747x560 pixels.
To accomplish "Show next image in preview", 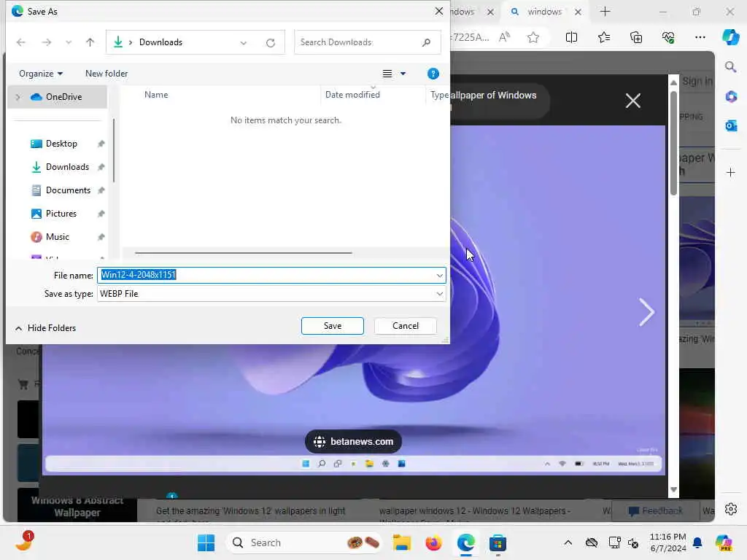I will tap(646, 312).
